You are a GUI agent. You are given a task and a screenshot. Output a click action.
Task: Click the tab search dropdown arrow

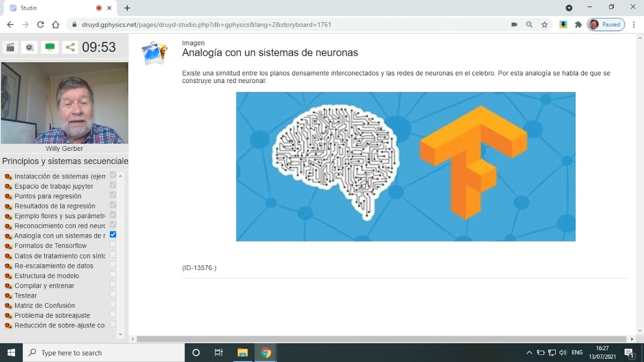569,8
